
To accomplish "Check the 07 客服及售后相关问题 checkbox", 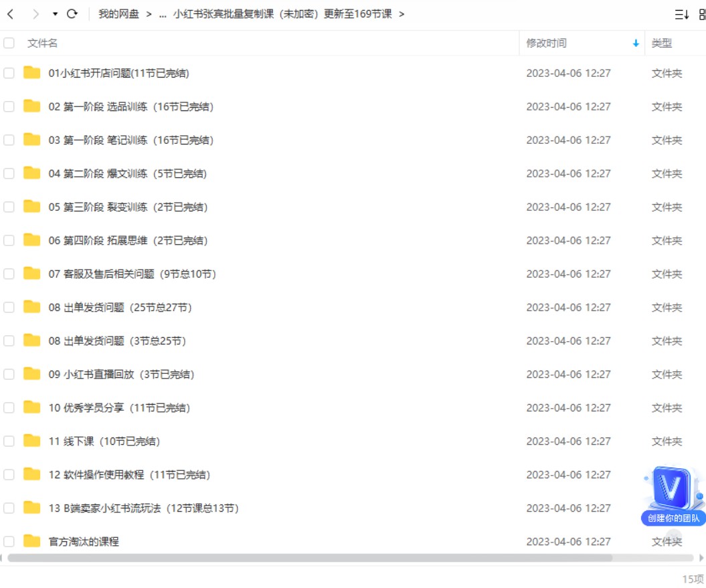I will point(9,274).
